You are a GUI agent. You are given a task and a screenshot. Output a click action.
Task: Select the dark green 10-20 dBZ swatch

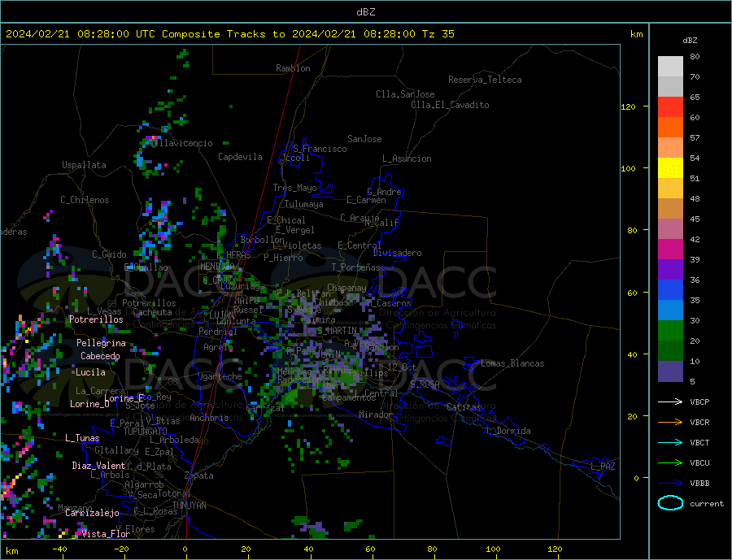670,351
